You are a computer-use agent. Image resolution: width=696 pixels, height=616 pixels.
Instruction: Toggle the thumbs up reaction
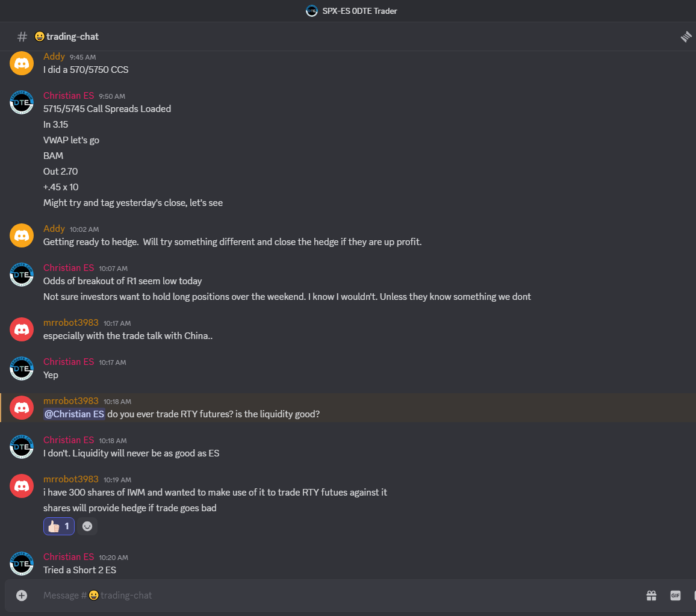coord(59,526)
